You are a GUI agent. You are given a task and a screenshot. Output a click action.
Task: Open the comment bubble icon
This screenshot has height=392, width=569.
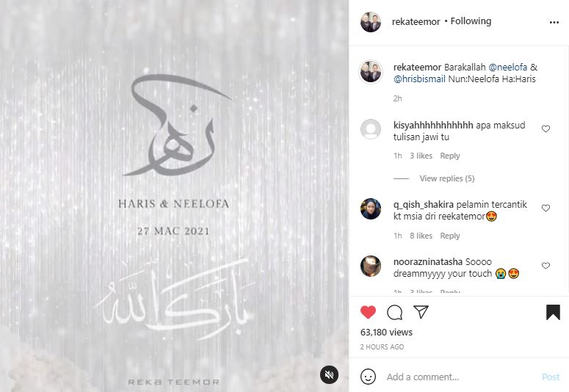pyautogui.click(x=394, y=312)
